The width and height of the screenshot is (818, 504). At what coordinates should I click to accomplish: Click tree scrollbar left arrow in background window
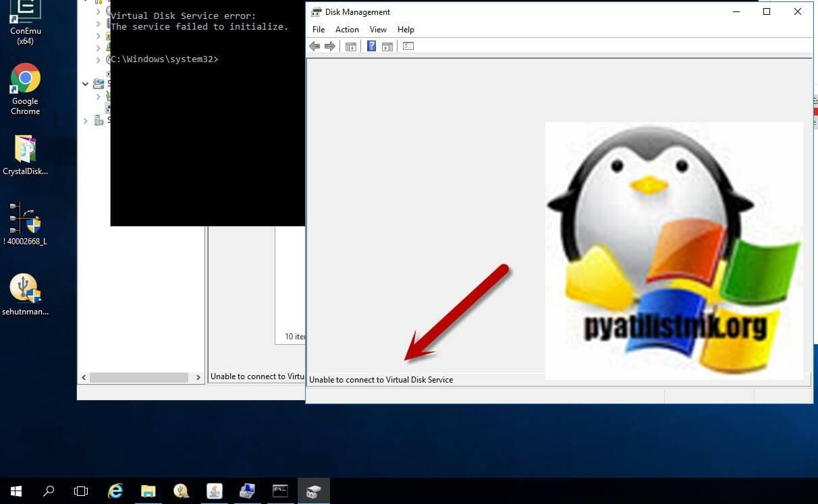pyautogui.click(x=84, y=378)
